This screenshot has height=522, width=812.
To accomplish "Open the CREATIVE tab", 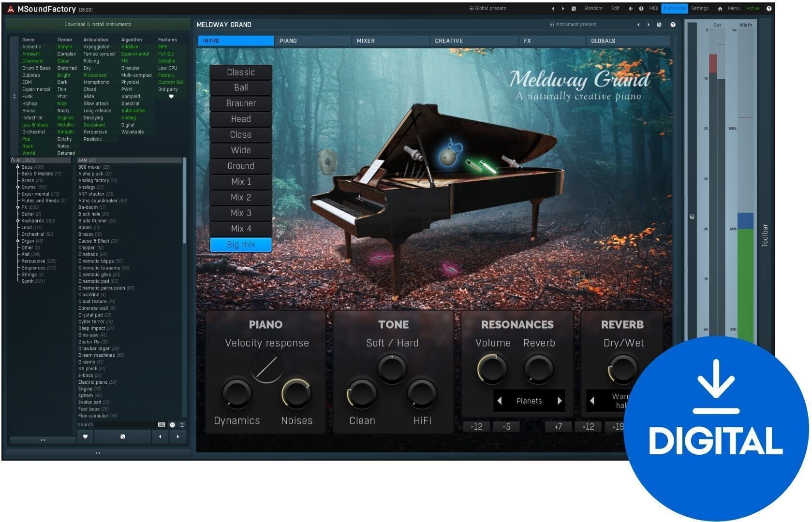I will click(449, 41).
